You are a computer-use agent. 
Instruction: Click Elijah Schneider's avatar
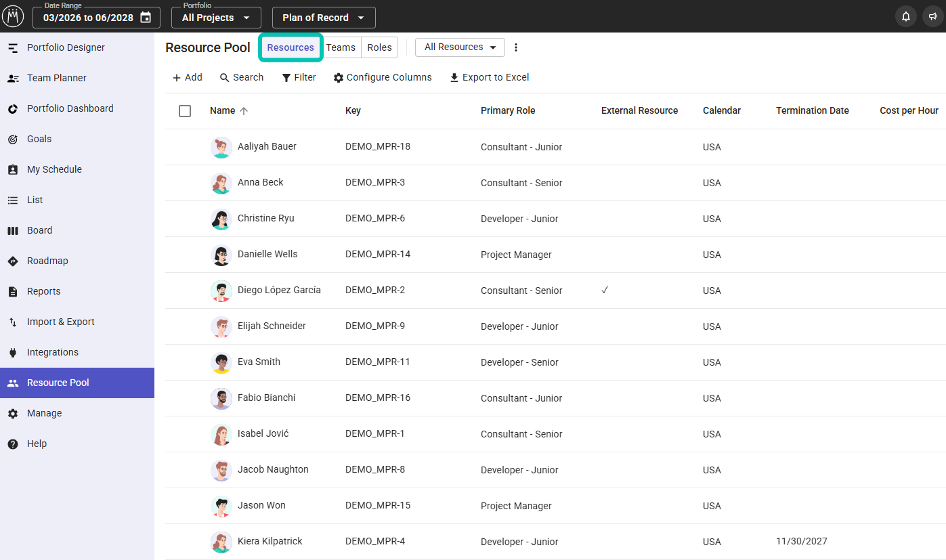pyautogui.click(x=221, y=326)
